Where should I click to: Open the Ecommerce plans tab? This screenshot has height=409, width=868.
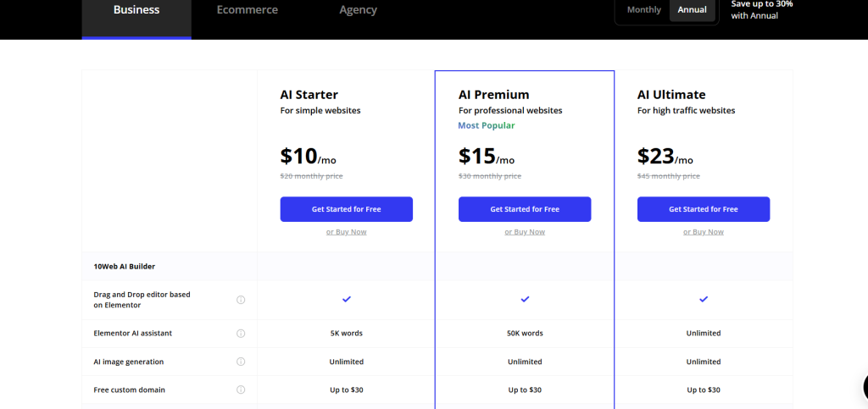248,10
